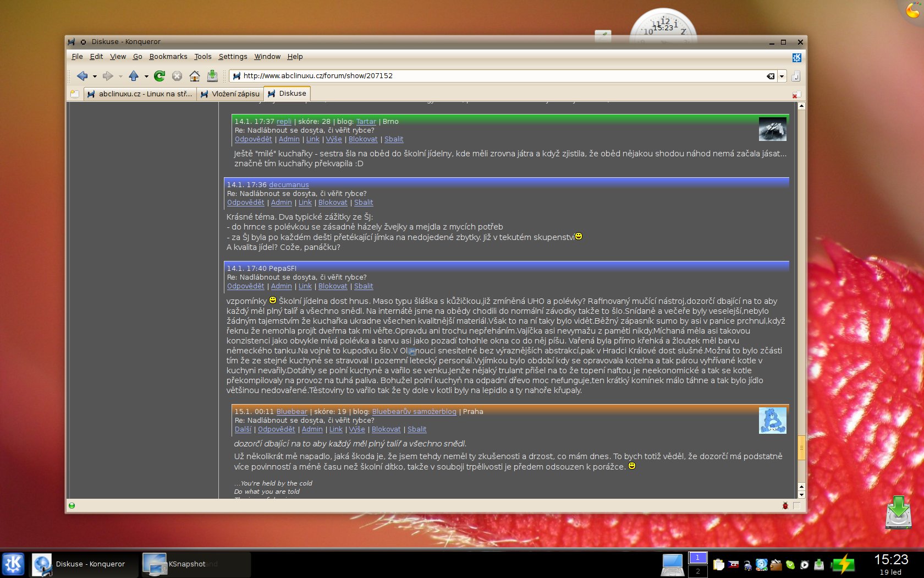924x578 pixels.
Task: Go forward with the grey right arrow
Action: tap(107, 76)
